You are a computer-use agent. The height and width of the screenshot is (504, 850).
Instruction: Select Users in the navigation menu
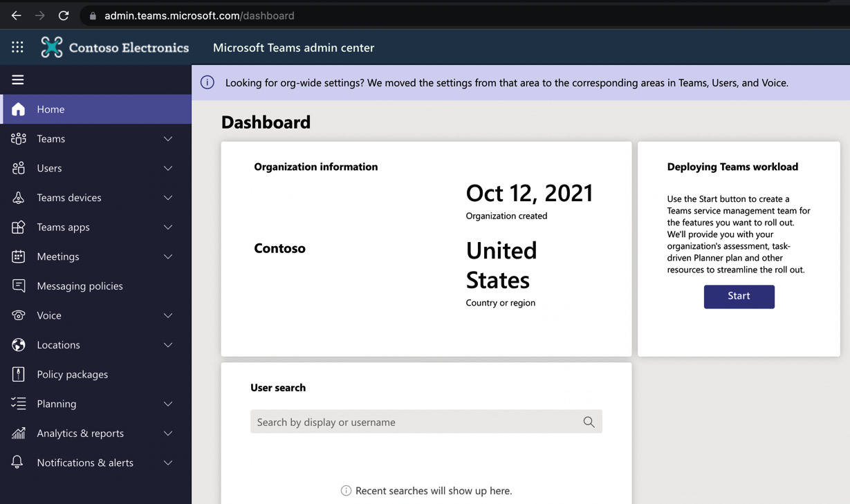click(x=95, y=168)
